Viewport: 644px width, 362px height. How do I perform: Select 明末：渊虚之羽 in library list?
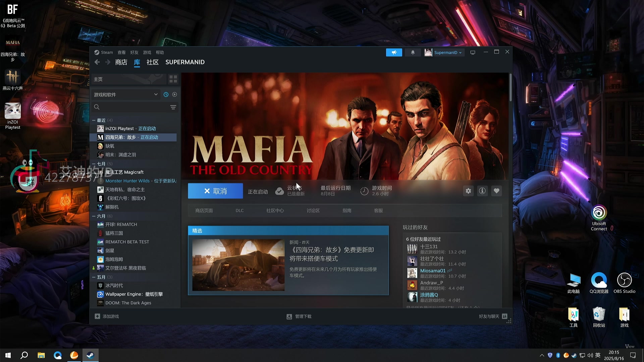point(133,155)
